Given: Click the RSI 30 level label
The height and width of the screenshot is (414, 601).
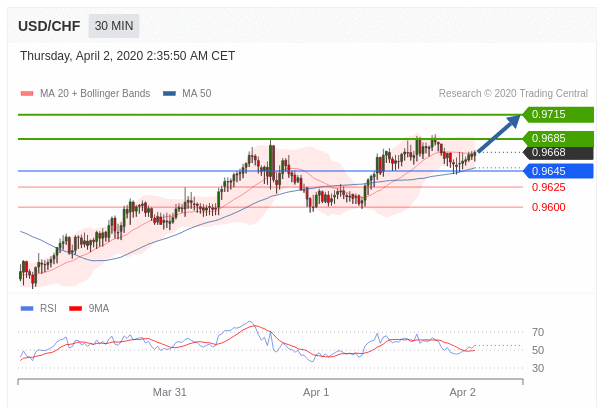Looking at the screenshot, I should [538, 368].
